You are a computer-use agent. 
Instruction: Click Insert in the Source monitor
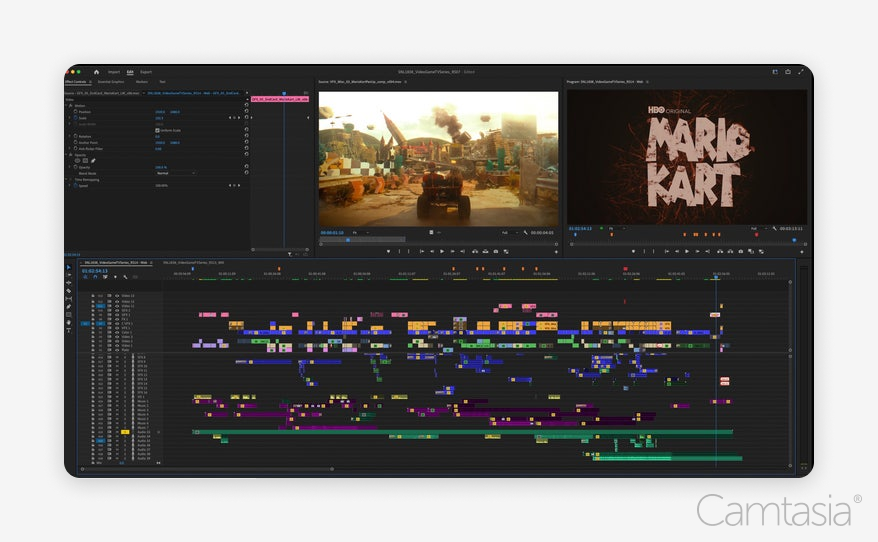pos(475,251)
